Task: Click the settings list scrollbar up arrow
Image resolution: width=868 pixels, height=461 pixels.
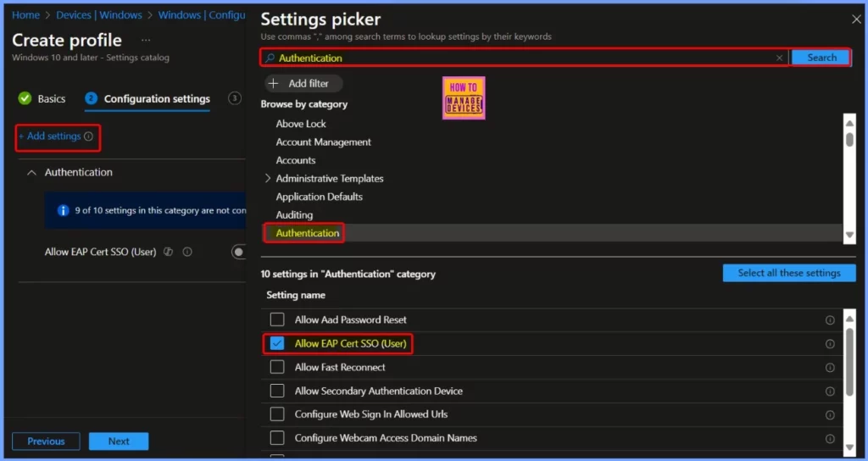Action: click(849, 319)
